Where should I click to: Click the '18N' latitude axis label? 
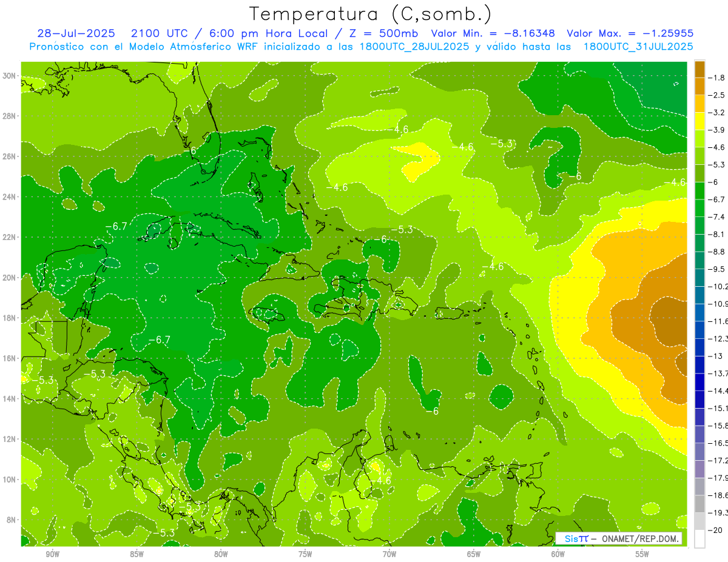pos(10,318)
